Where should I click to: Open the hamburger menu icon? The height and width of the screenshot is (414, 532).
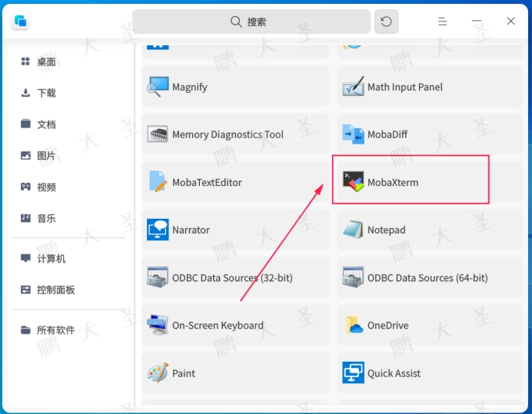tap(442, 22)
